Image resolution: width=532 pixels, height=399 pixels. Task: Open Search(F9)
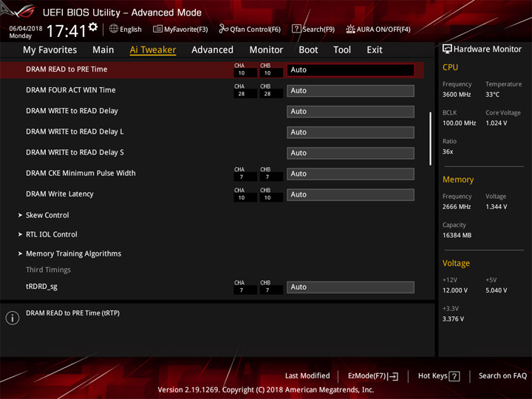point(318,29)
